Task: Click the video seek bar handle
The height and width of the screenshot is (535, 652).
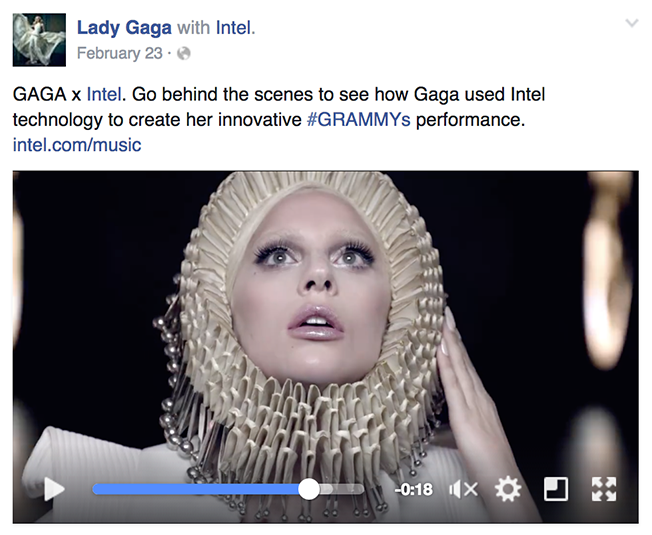Action: click(x=309, y=489)
